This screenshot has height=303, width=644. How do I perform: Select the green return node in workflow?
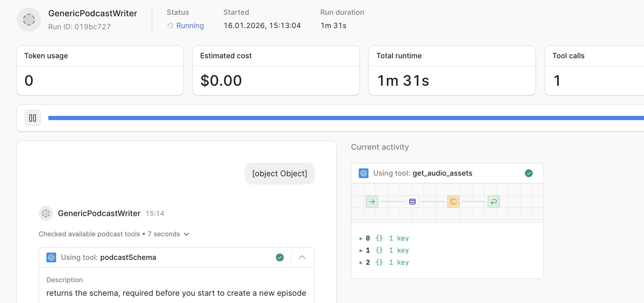tap(494, 202)
